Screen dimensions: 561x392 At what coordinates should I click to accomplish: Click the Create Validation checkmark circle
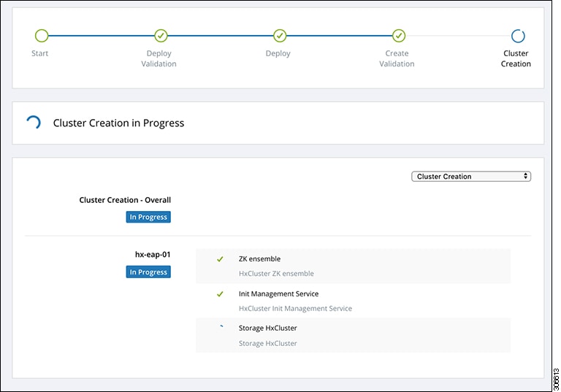pos(398,36)
